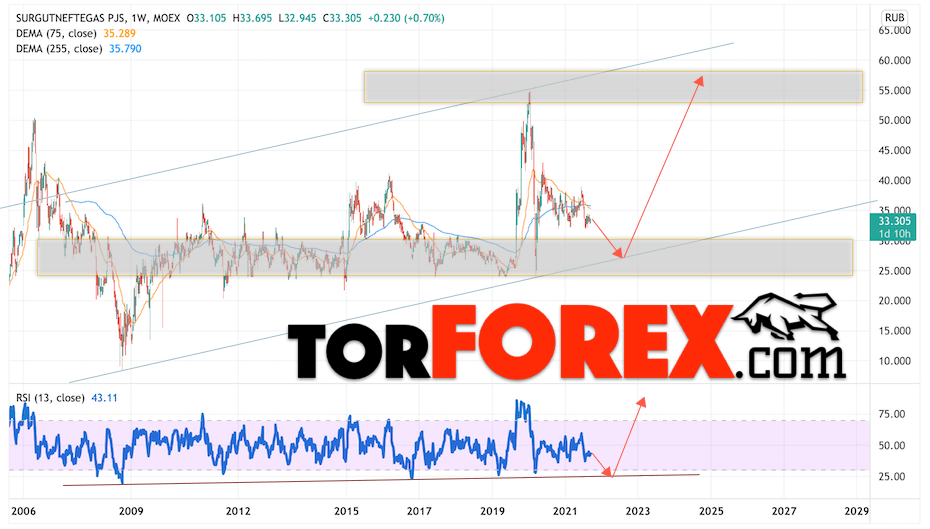Click the 2023 time axis label
The image size is (930, 529).
638,511
